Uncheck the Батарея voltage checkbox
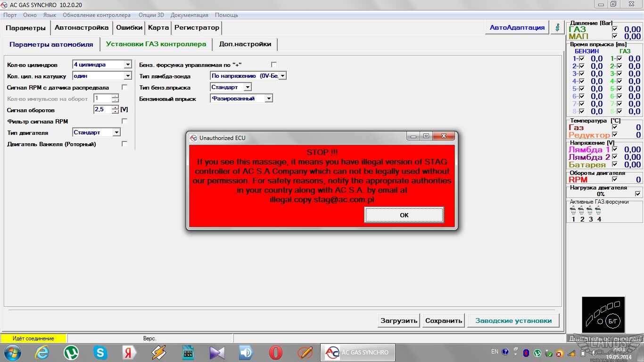The image size is (644, 362). 614,165
